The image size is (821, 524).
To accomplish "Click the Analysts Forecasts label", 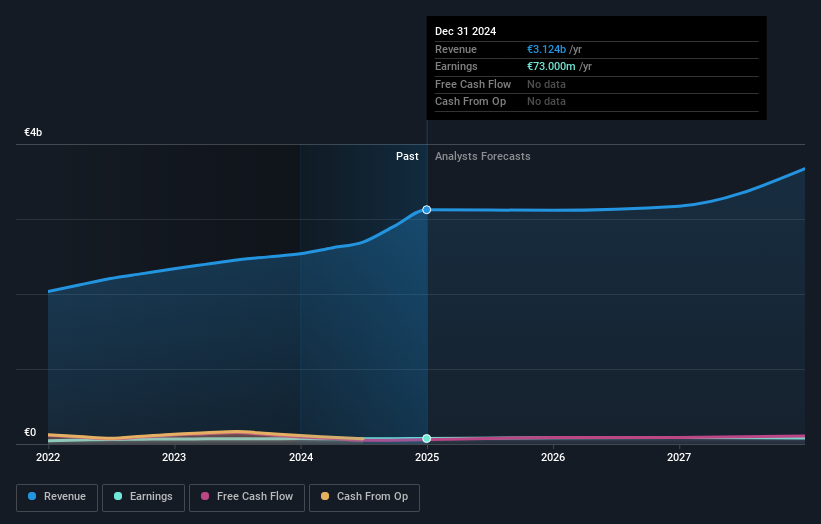I will (482, 156).
